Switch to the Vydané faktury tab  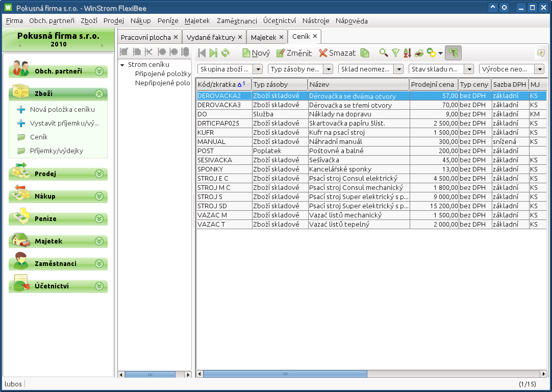click(211, 37)
